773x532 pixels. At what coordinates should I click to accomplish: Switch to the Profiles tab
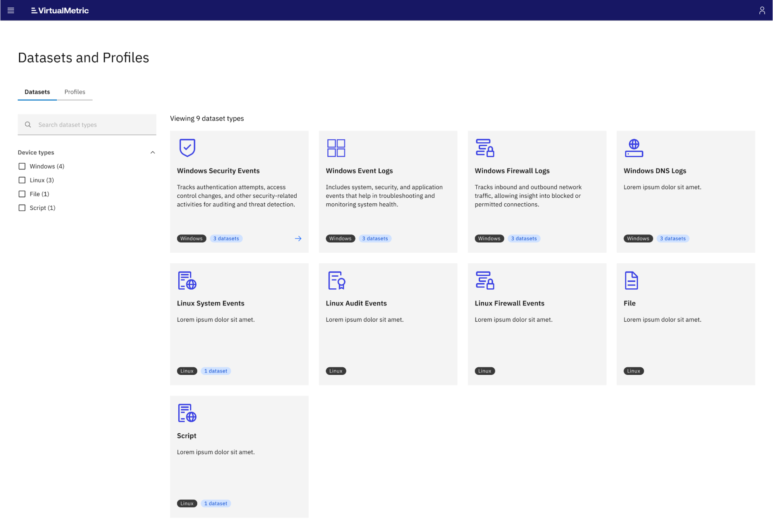(75, 92)
